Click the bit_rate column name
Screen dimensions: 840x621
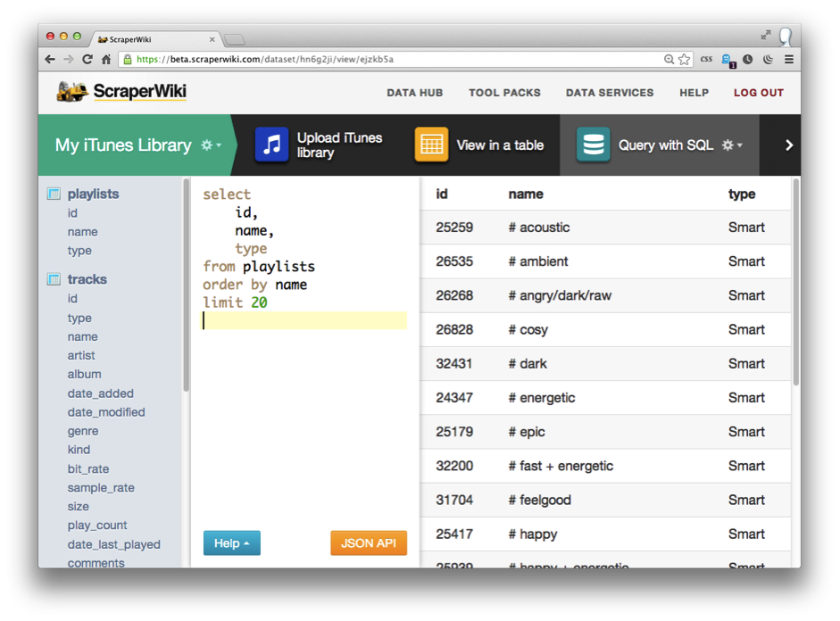tap(88, 469)
